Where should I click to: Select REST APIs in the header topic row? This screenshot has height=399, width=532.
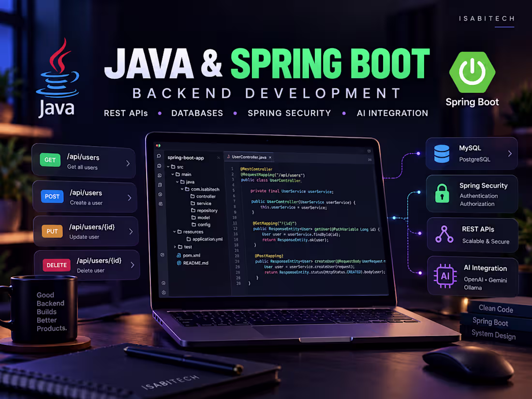point(126,113)
